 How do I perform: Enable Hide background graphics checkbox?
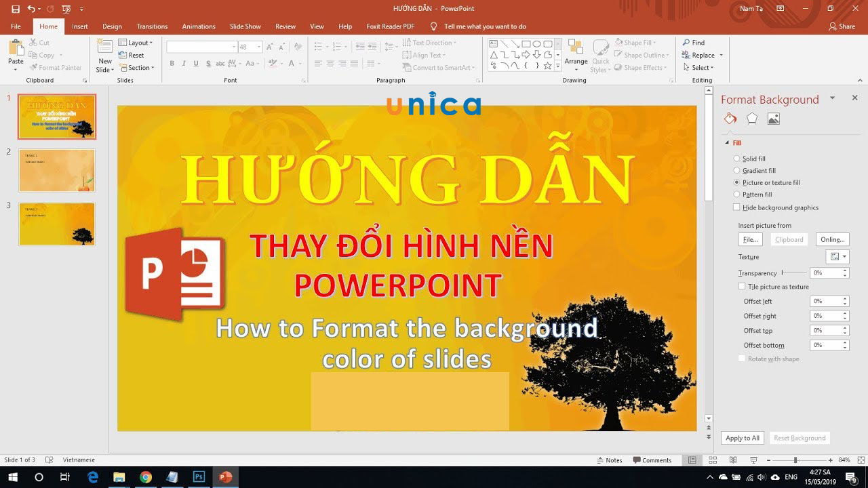[x=737, y=207]
